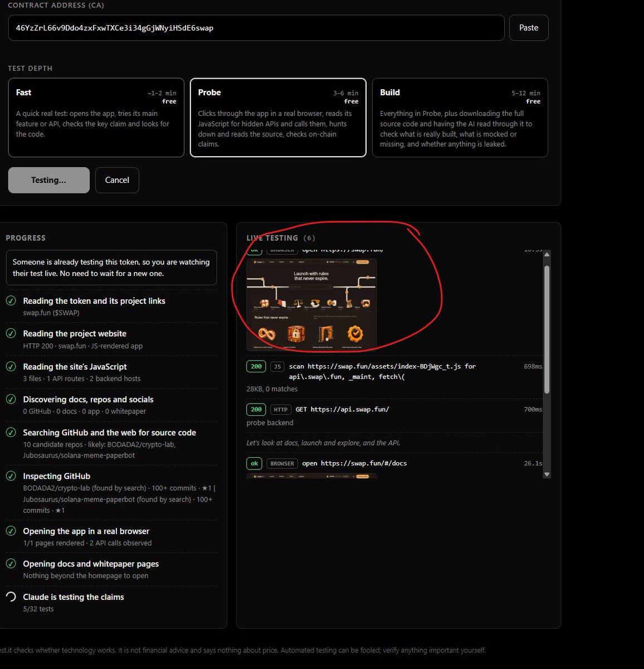Click the Paste button
Screen dimensions: 644x669
[x=529, y=28]
